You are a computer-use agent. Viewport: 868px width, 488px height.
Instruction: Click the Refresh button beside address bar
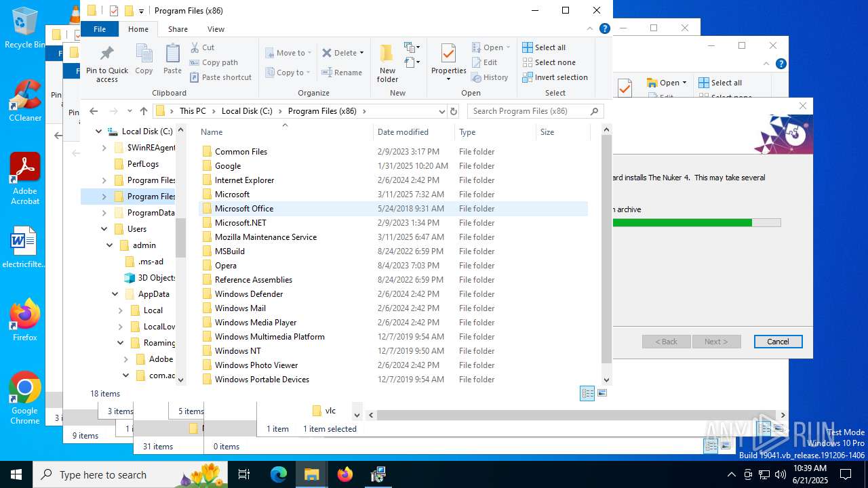[x=454, y=111]
